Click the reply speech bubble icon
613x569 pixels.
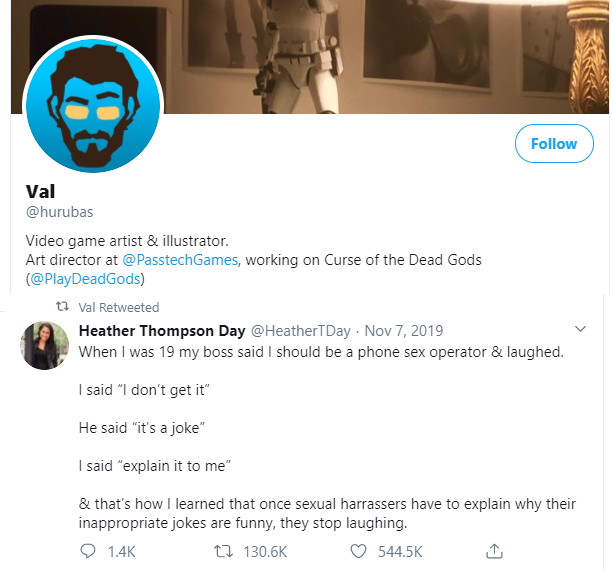[x=87, y=551]
